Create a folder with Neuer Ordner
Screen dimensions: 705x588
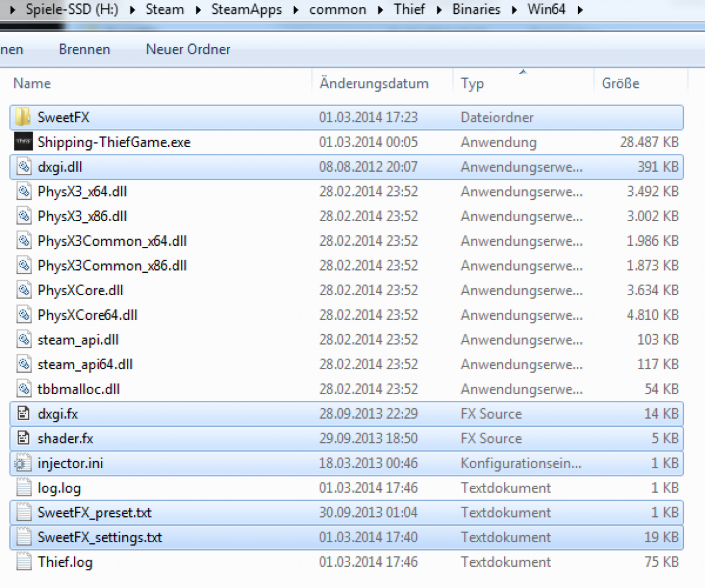pyautogui.click(x=188, y=49)
